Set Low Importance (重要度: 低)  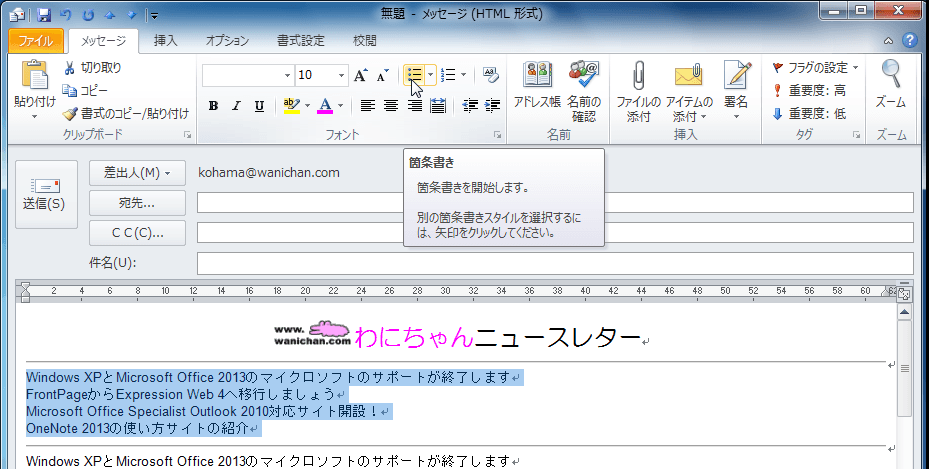[x=809, y=114]
